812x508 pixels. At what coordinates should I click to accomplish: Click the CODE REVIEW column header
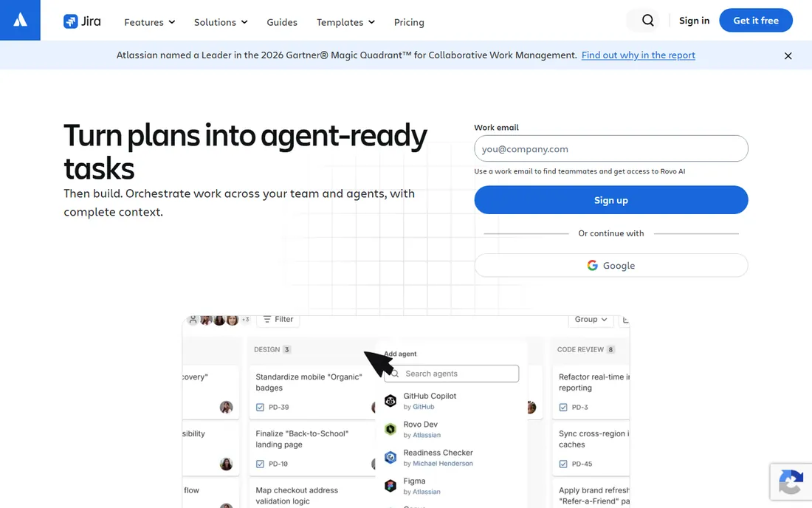coord(586,349)
